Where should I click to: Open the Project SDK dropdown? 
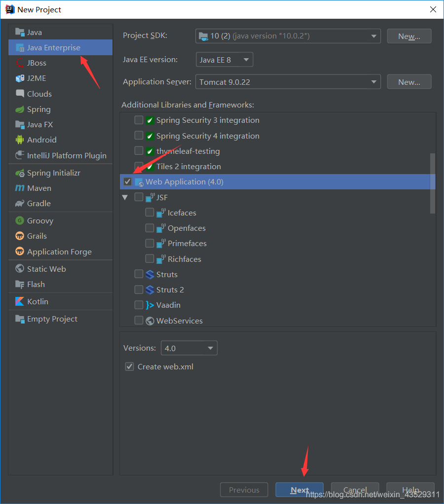tap(288, 36)
